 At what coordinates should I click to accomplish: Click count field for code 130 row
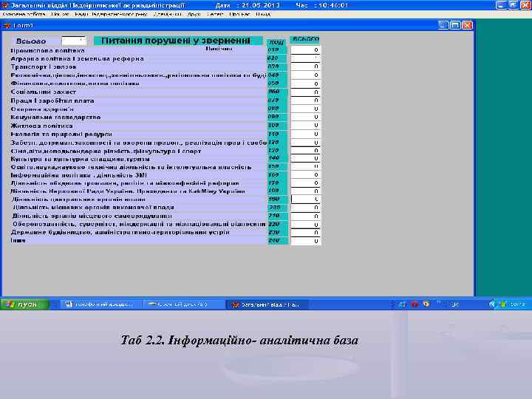pyautogui.click(x=305, y=150)
